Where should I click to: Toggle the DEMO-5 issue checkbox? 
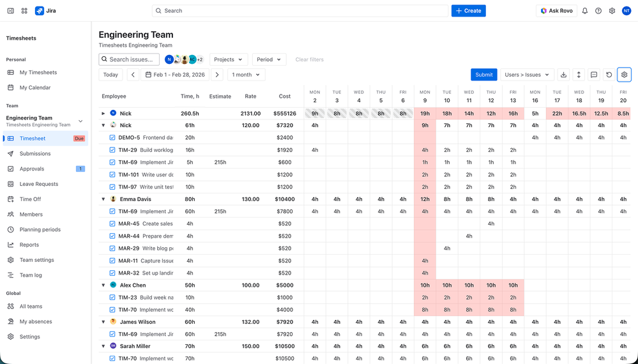[x=112, y=138]
